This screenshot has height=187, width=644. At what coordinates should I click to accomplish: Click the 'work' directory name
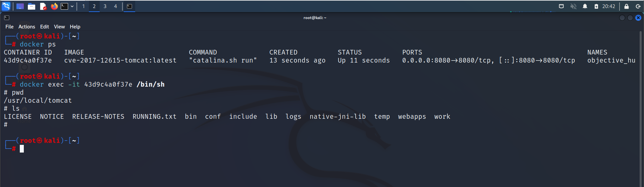coord(442,116)
